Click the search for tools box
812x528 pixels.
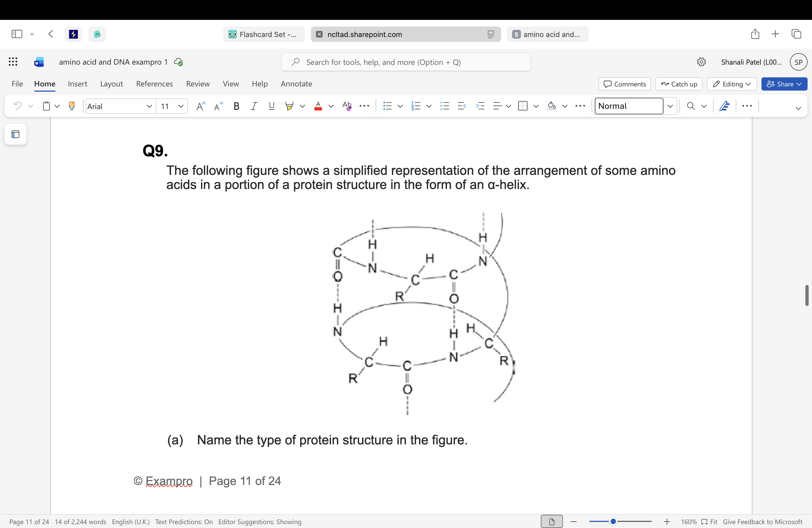click(x=406, y=62)
